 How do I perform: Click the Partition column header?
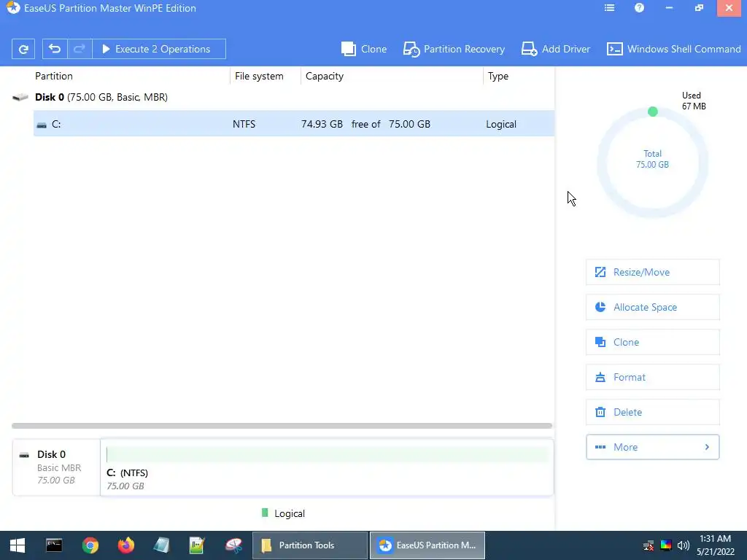[54, 76]
